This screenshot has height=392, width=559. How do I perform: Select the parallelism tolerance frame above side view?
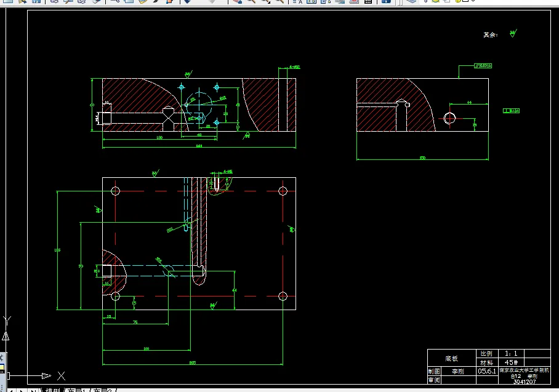tap(483, 66)
